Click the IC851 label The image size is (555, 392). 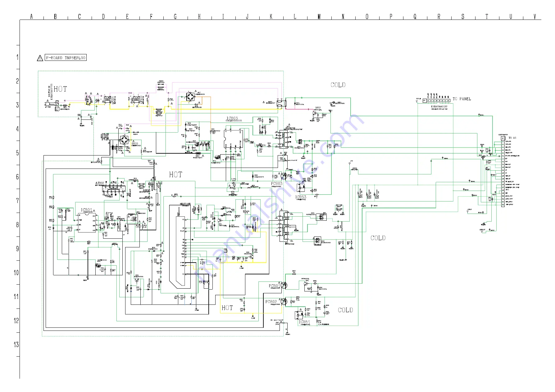304,322
